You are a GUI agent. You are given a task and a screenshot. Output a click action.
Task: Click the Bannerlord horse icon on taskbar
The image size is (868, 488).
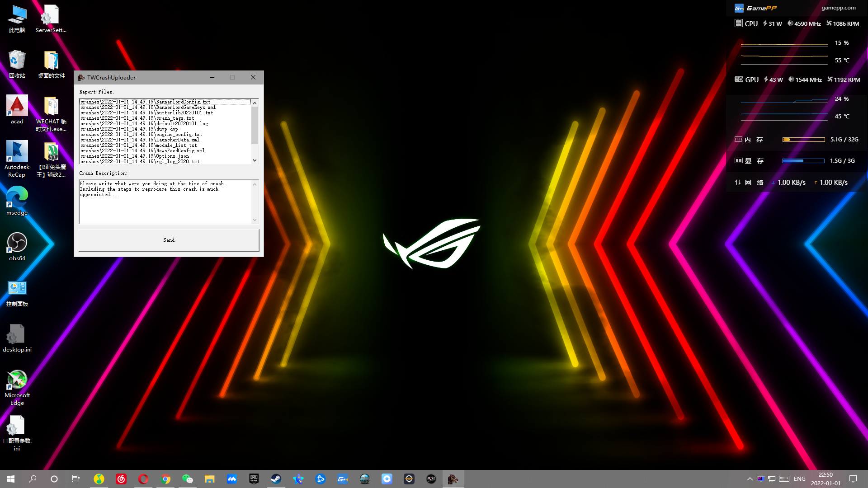pyautogui.click(x=453, y=479)
